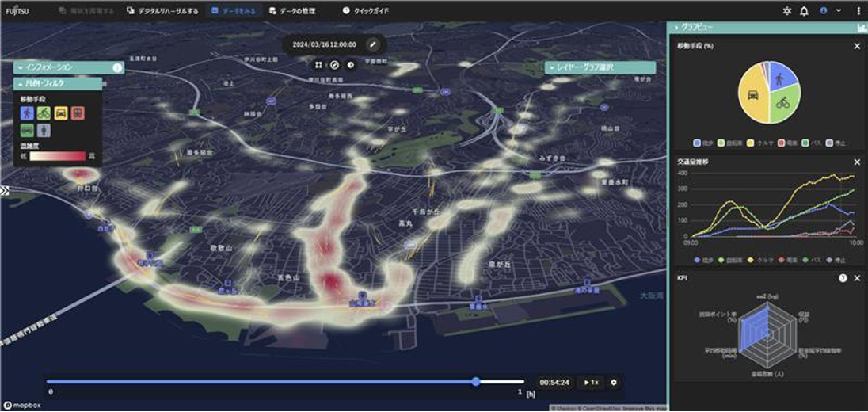Click the KPI help question mark

click(x=843, y=278)
